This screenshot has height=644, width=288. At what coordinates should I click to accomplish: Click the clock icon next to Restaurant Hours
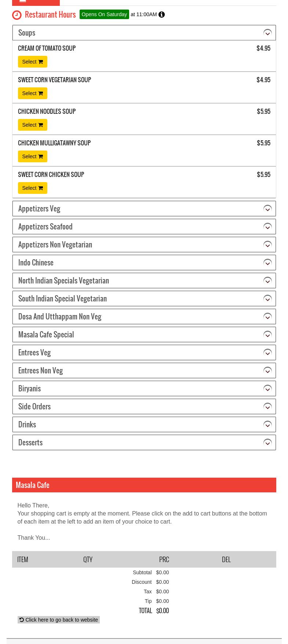click(x=17, y=15)
